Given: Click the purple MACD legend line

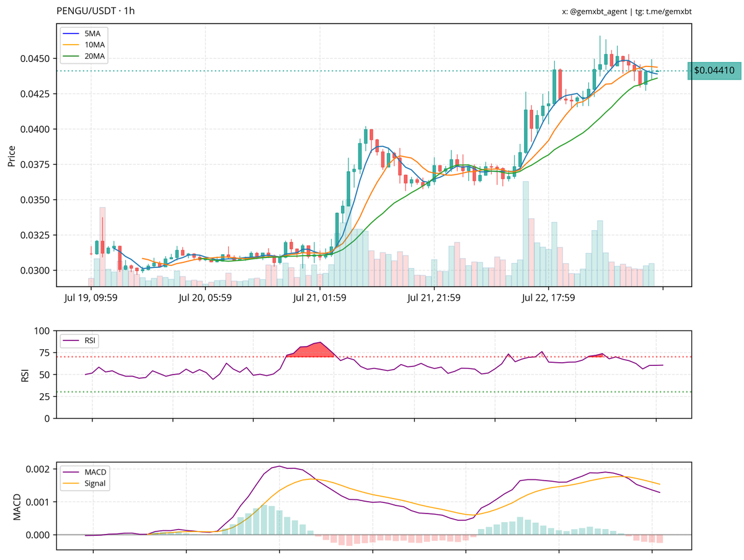Looking at the screenshot, I should point(70,472).
